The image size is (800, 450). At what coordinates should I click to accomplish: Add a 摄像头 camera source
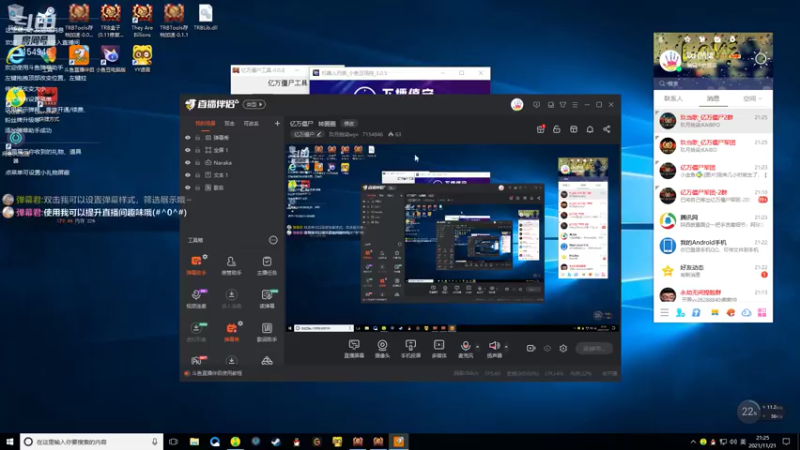point(382,349)
